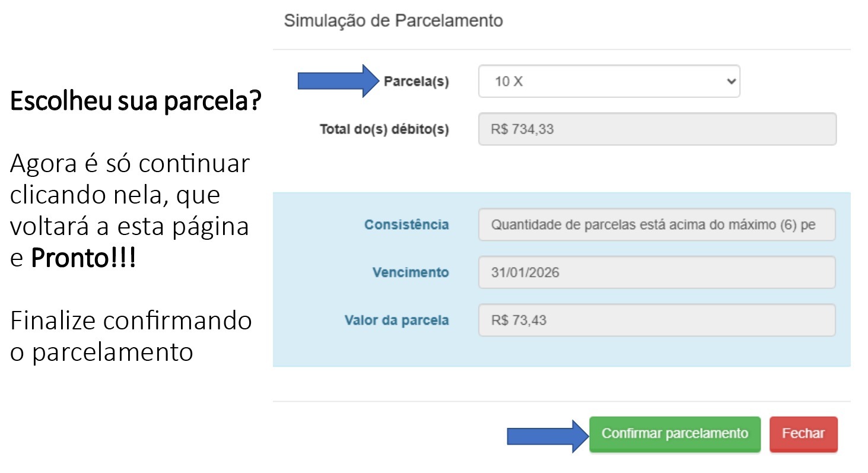The width and height of the screenshot is (868, 473).
Task: Click the Consistência message field
Action: coord(657,224)
